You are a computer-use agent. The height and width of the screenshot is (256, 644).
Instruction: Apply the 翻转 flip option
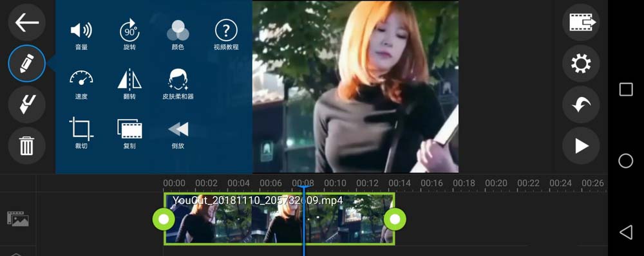click(x=129, y=84)
